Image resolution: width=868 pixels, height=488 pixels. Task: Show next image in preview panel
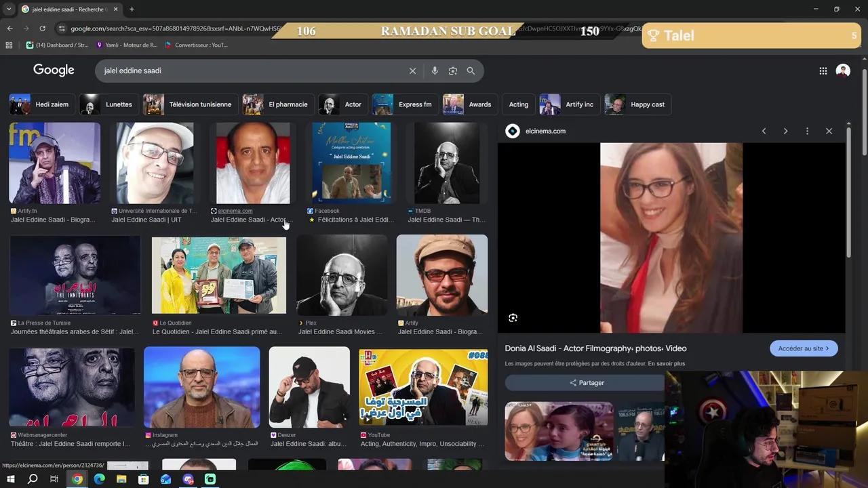785,131
